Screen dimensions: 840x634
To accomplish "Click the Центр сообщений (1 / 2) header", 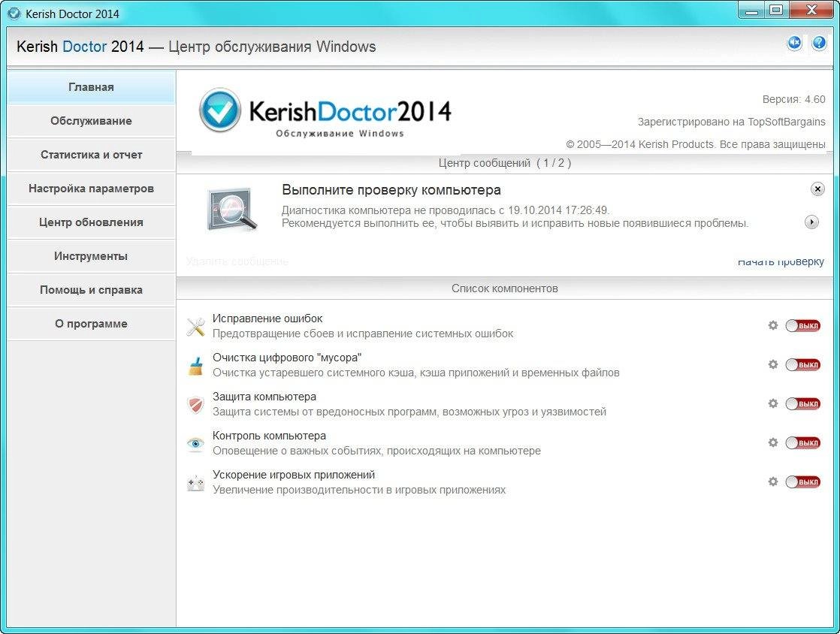I will [505, 163].
